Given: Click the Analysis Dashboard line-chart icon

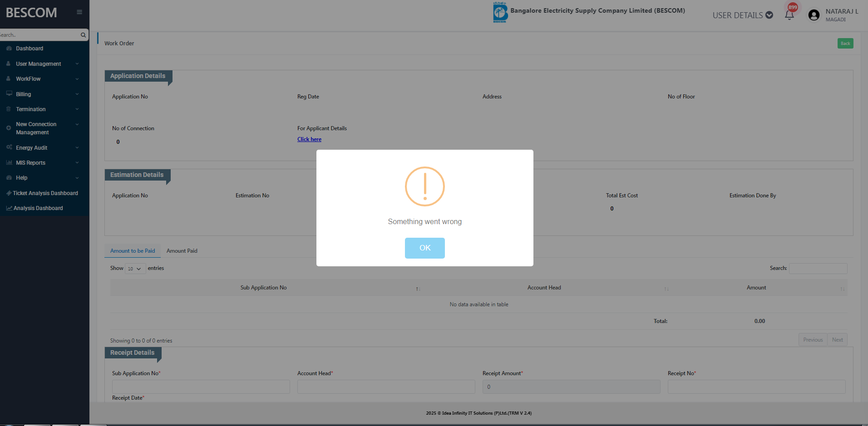Looking at the screenshot, I should [x=9, y=208].
